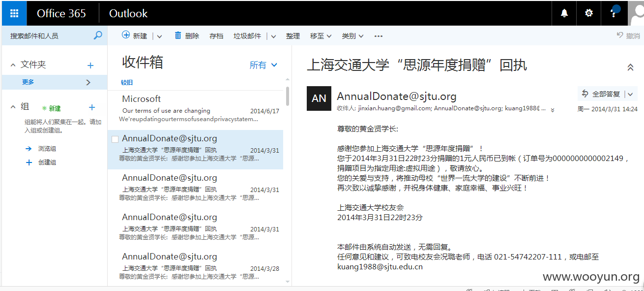Archive the message with 存档
644x291 pixels.
coord(216,36)
